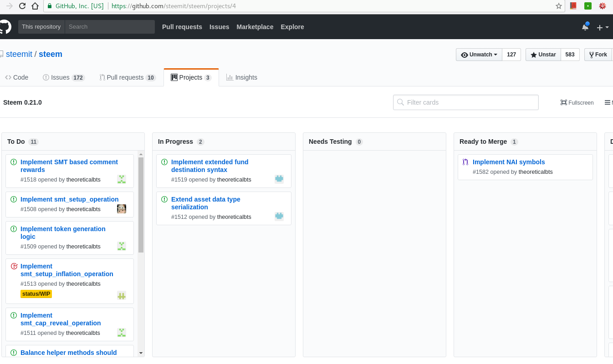613x364 pixels.
Task: Click the 'Needs Testing' column header
Action: (x=330, y=142)
